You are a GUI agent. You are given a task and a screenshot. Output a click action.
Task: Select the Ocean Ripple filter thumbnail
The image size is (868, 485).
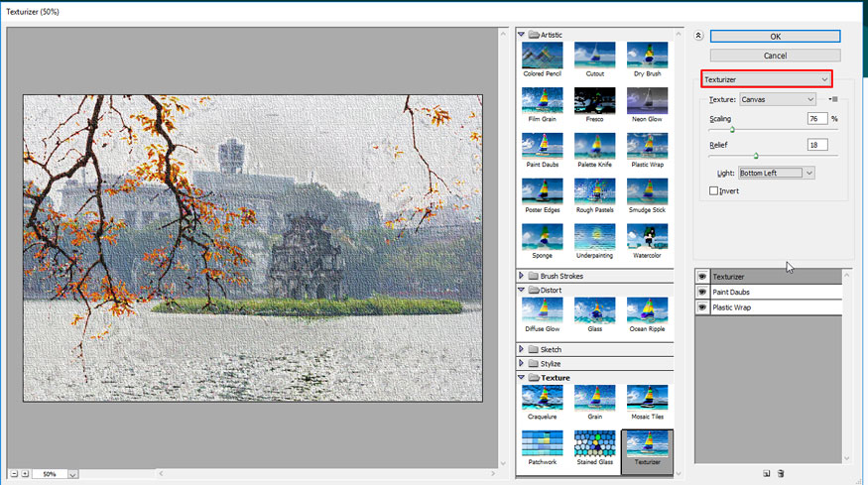[647, 310]
